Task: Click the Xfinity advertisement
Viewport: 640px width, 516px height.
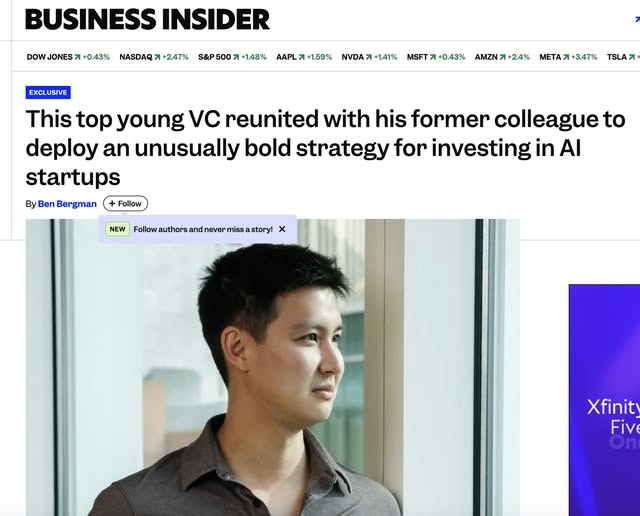Action: tap(604, 400)
